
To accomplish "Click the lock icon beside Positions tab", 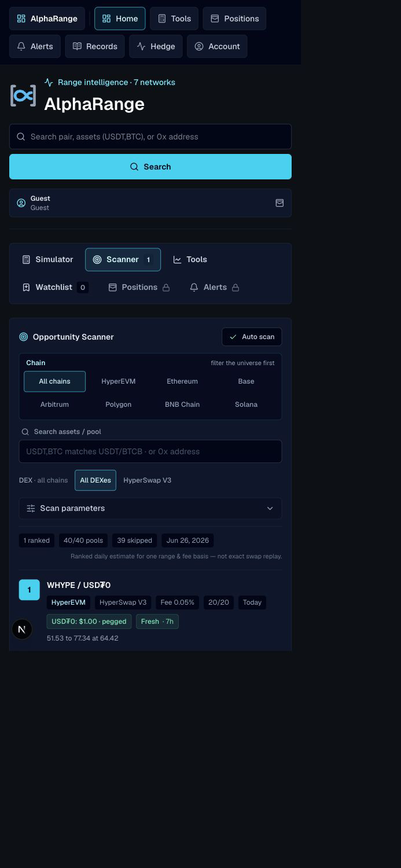I will tap(166, 288).
